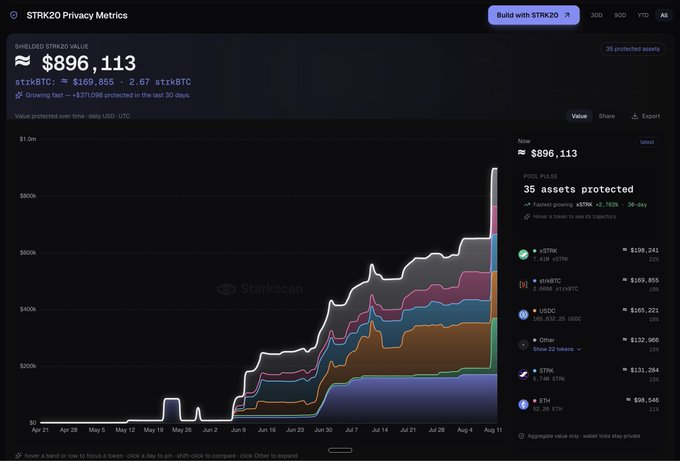Click the Jun 30 date label on axis
The height and width of the screenshot is (461, 680).
(x=323, y=430)
